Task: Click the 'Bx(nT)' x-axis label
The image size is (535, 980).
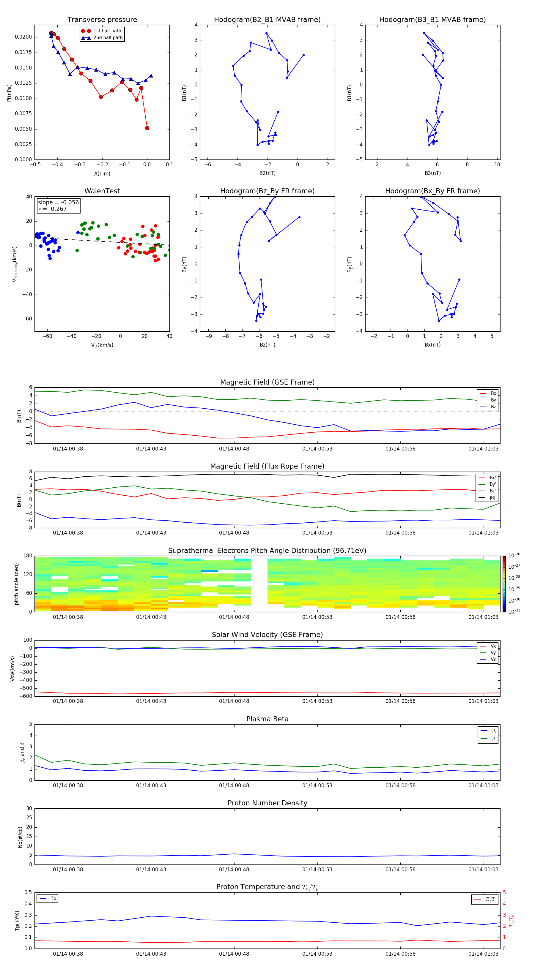Action: [x=432, y=345]
